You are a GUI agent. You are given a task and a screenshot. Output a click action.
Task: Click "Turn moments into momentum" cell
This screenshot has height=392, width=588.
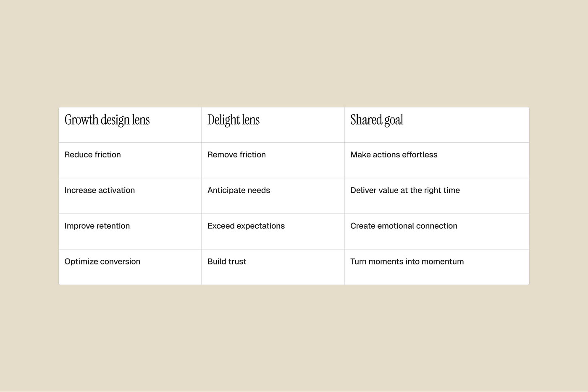tap(407, 262)
